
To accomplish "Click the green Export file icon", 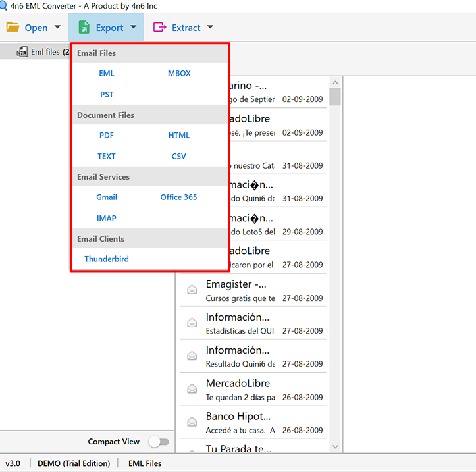I will tap(84, 27).
